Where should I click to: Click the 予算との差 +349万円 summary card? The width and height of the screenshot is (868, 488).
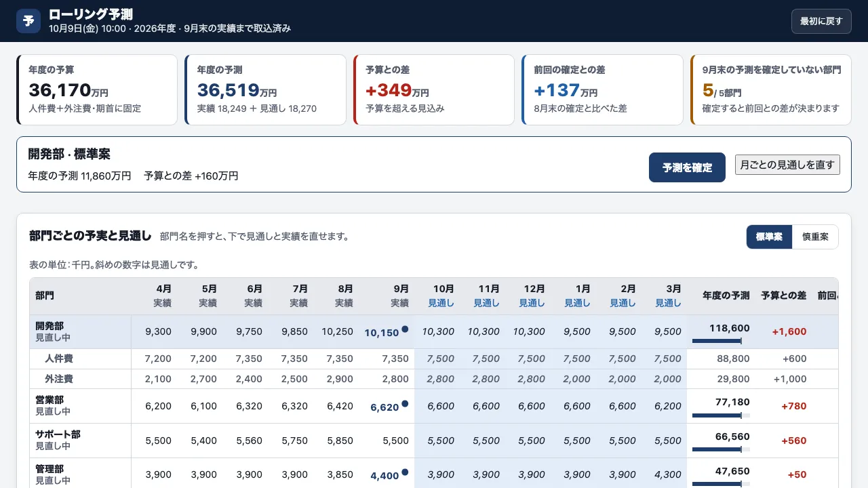click(434, 90)
